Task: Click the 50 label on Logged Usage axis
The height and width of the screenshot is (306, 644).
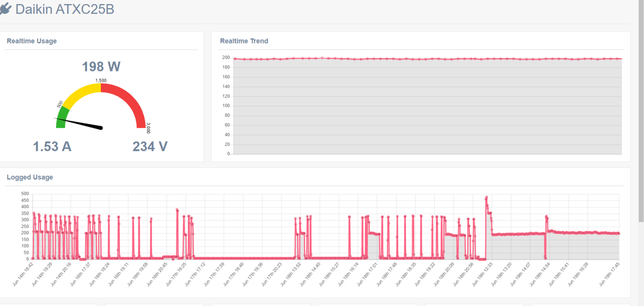Action: [x=26, y=253]
